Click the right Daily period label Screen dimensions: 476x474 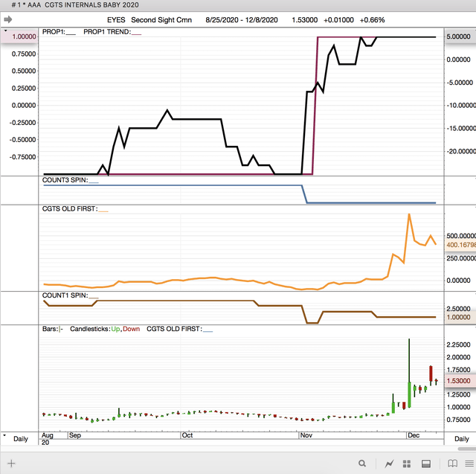(x=461, y=439)
